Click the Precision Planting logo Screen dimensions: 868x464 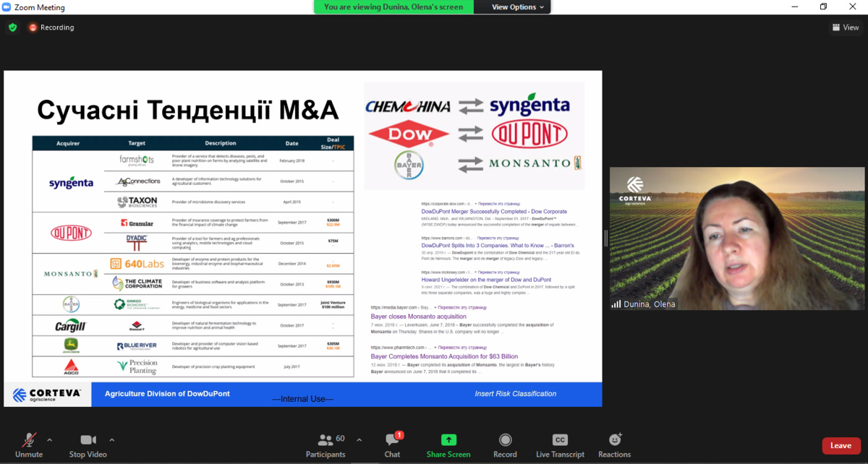[137, 366]
